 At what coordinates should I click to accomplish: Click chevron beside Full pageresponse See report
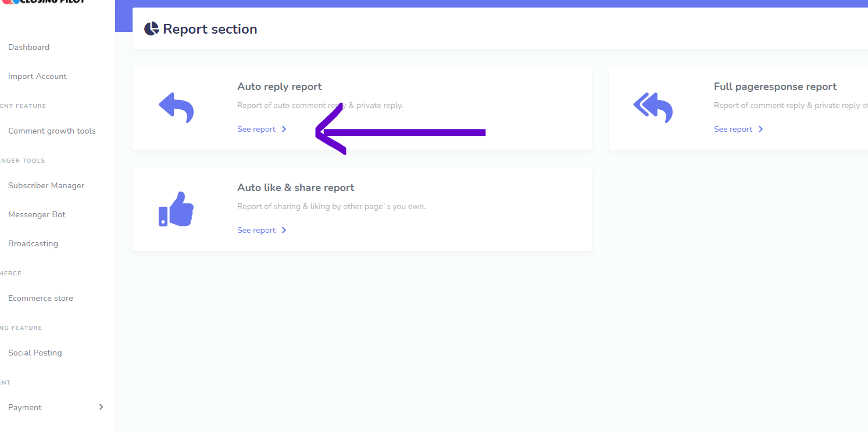[x=761, y=130]
